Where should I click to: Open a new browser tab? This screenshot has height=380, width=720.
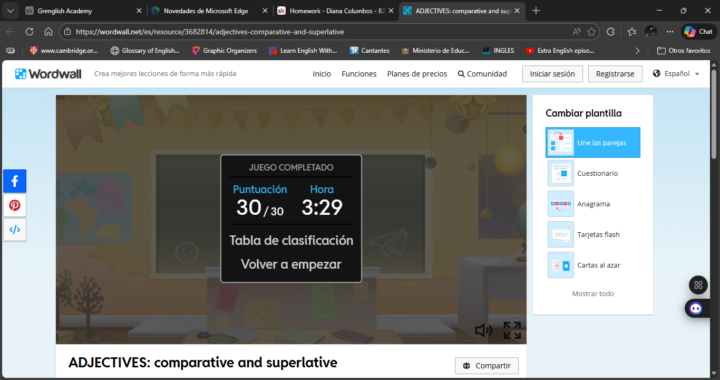coord(536,11)
